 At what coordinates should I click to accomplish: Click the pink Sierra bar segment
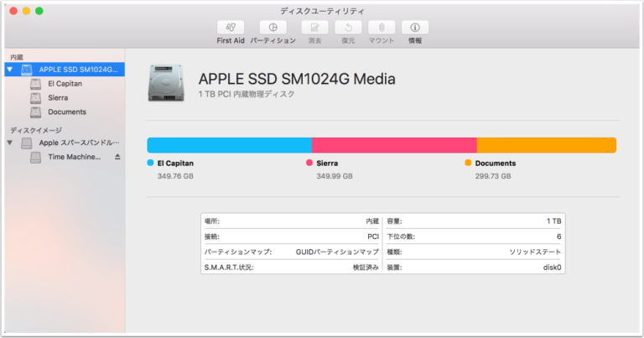(x=394, y=145)
